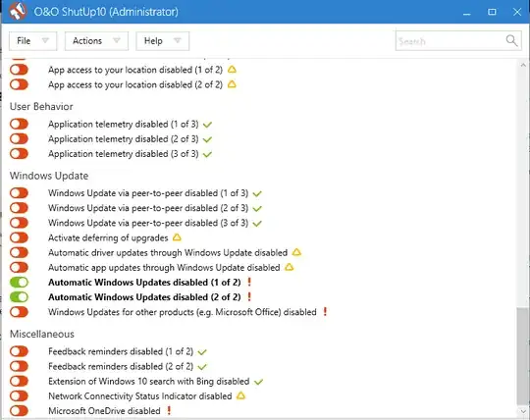This screenshot has width=530, height=420.
Task: Toggle Network Connectivity Status Indicator switch
Action: pos(19,396)
